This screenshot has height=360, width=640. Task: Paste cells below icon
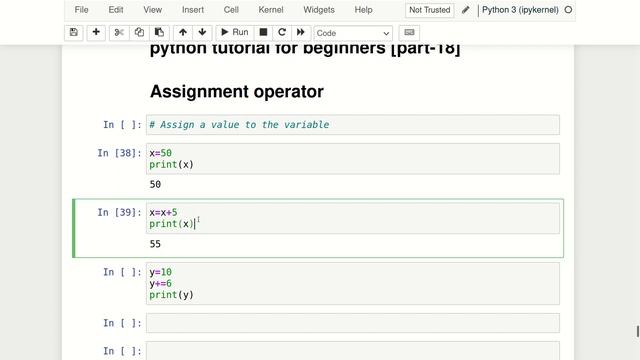(159, 32)
